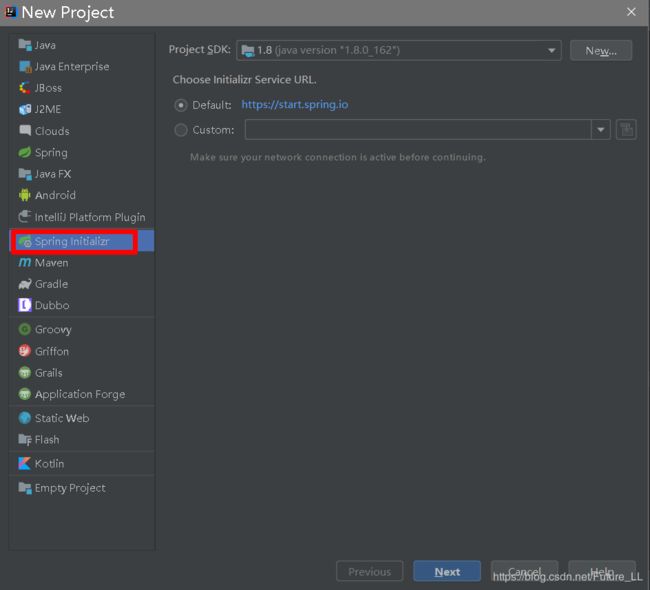
Task: Click the J2ME cube icon
Action: [x=25, y=109]
